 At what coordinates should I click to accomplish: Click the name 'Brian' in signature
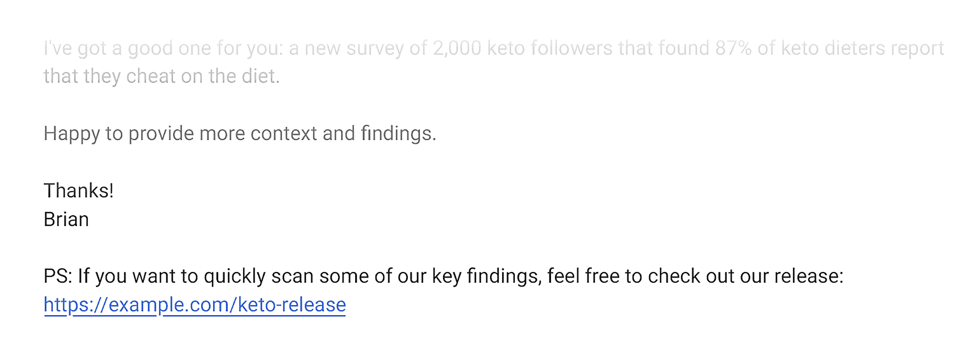click(x=66, y=219)
